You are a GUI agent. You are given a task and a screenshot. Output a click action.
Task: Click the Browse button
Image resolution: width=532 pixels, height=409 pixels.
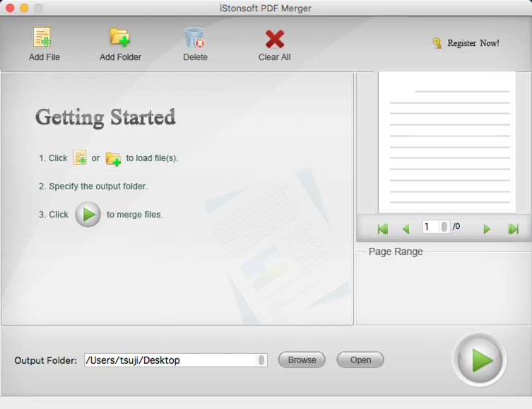click(x=302, y=360)
